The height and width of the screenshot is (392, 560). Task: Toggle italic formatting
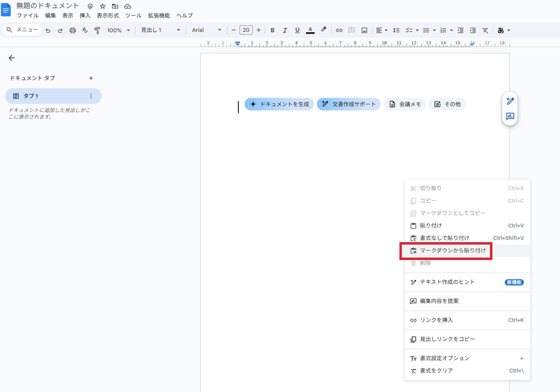[285, 30]
